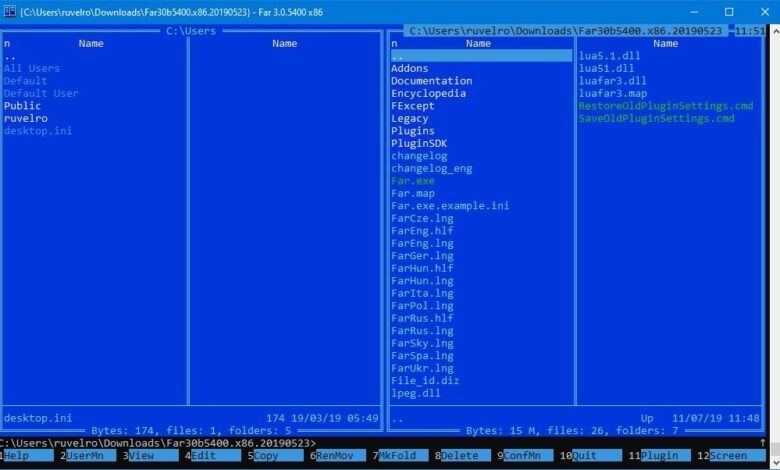
Task: Click the command line prompt
Action: [x=158, y=443]
